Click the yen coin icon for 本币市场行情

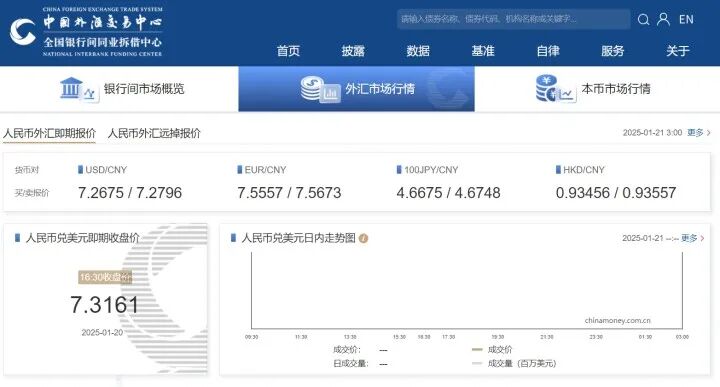[x=556, y=89]
